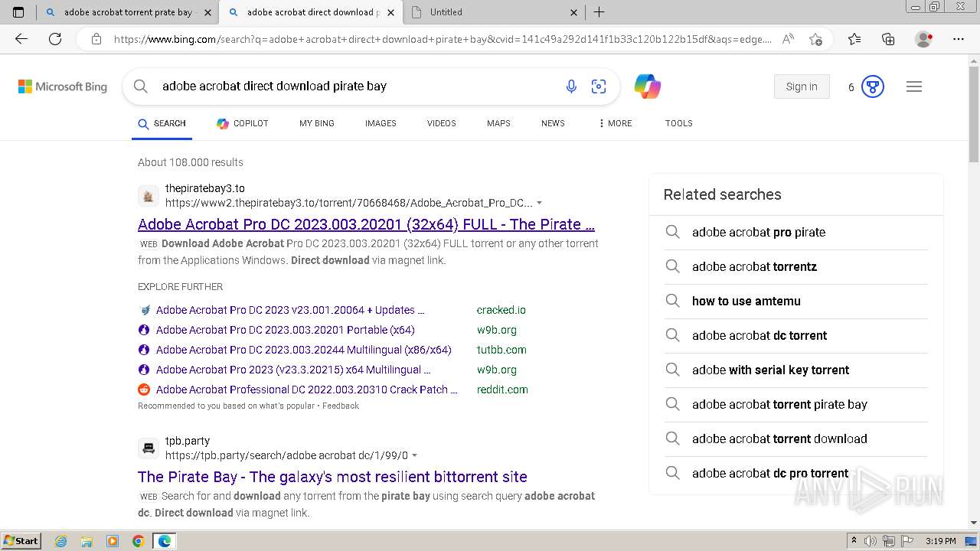Select the NEWS search tab
Viewport: 980px width, 551px height.
click(x=553, y=123)
